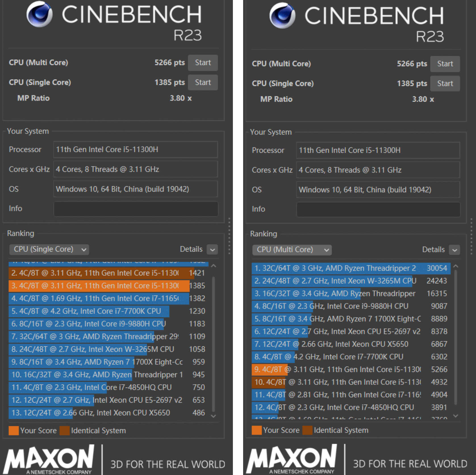Select i7-7700K row scoring 6302
The height and width of the screenshot is (475, 476).
click(351, 357)
